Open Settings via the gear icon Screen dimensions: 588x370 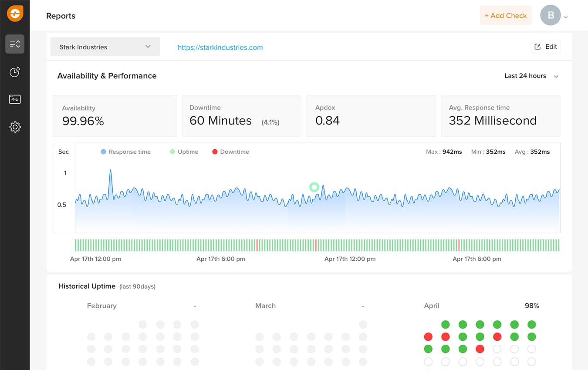coord(15,127)
